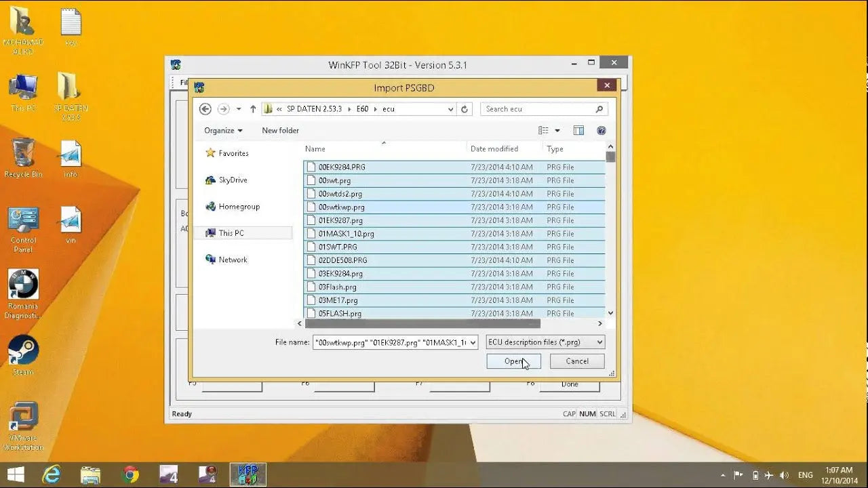
Task: Show hidden tray icons arrow
Action: pyautogui.click(x=722, y=475)
